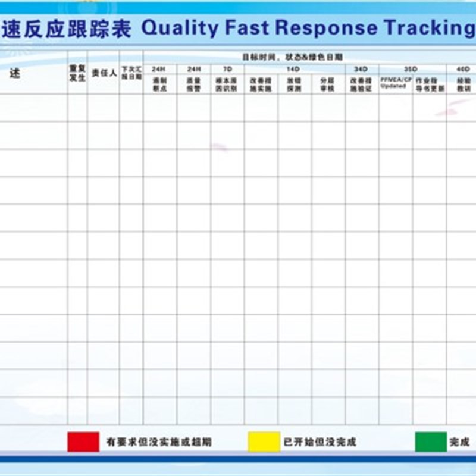
Task: Select the 遏制靶点 (containment) column header
Action: [158, 87]
